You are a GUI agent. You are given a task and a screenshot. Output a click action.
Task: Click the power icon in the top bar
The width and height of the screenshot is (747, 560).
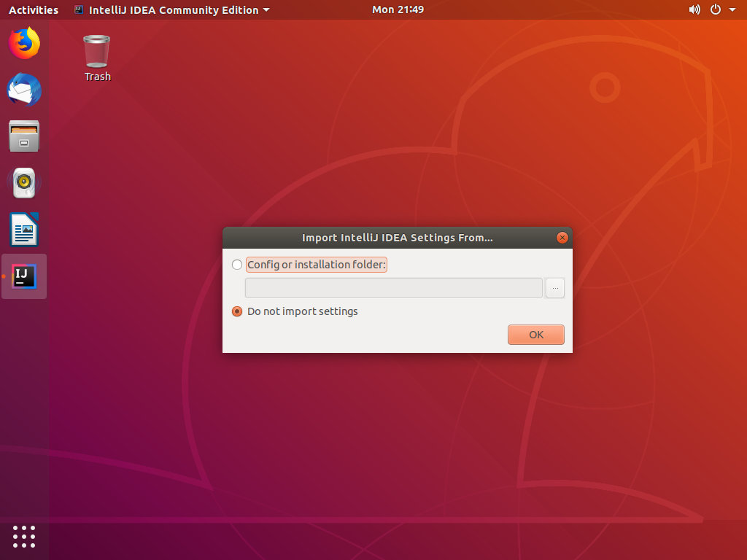713,9
